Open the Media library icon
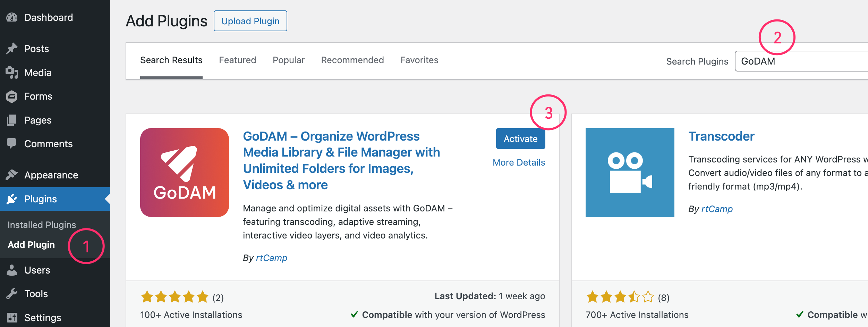 tap(12, 72)
